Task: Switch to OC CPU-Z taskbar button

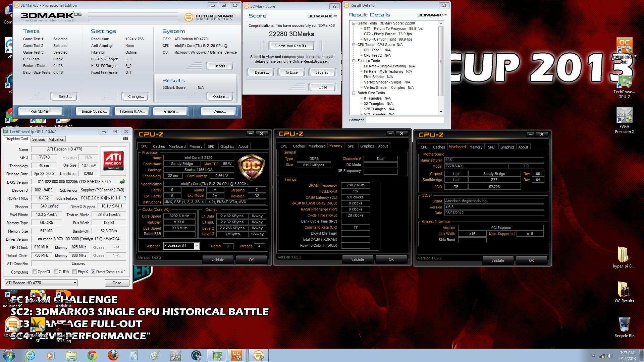Action: pos(237,355)
